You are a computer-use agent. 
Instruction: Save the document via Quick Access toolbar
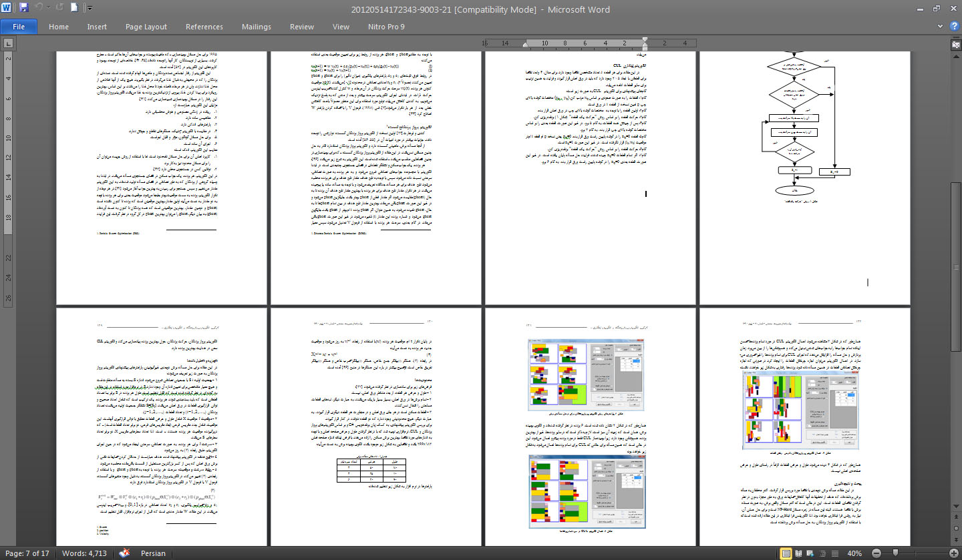23,7
